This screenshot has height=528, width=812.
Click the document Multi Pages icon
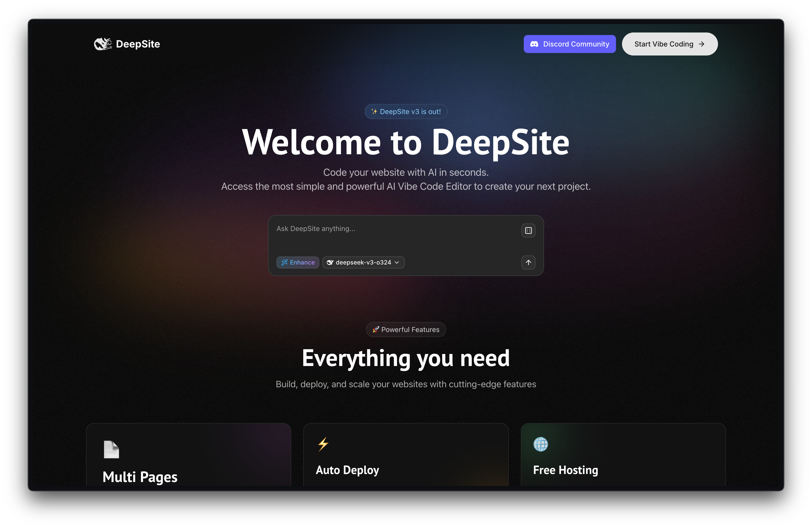point(111,449)
